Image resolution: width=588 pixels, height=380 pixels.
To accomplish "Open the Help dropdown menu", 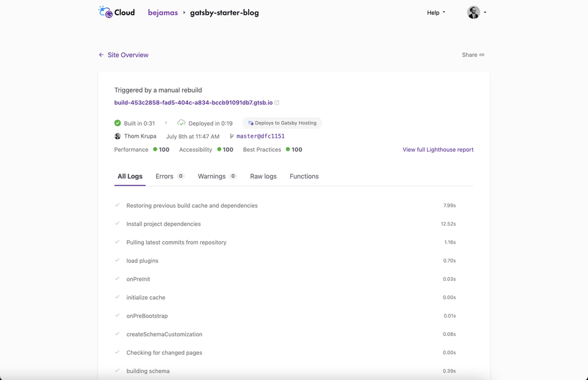I will 435,12.
